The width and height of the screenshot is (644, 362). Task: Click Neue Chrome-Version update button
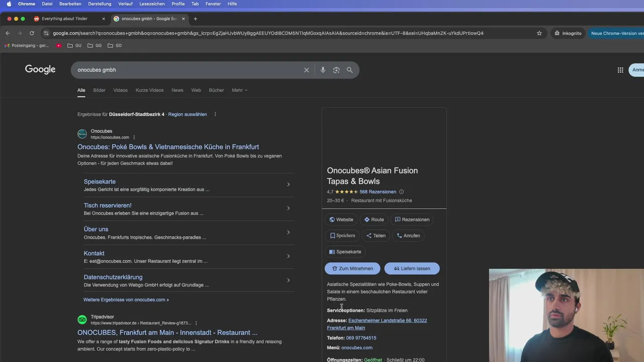coord(616,33)
